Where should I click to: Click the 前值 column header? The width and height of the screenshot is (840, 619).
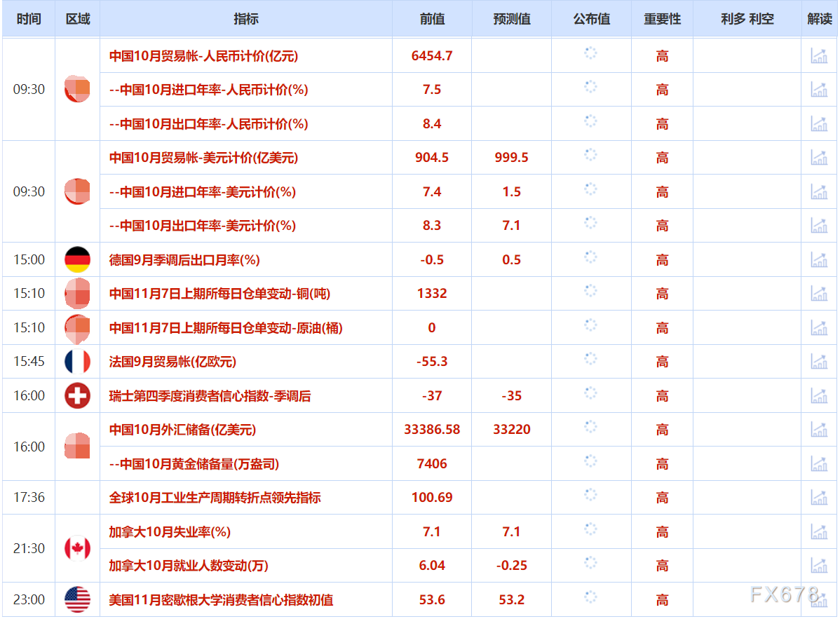coord(432,19)
